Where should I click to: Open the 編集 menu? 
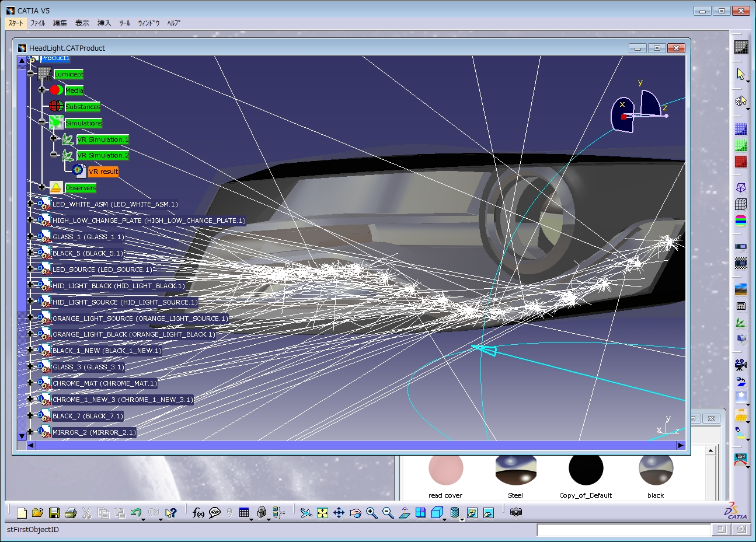pyautogui.click(x=60, y=23)
